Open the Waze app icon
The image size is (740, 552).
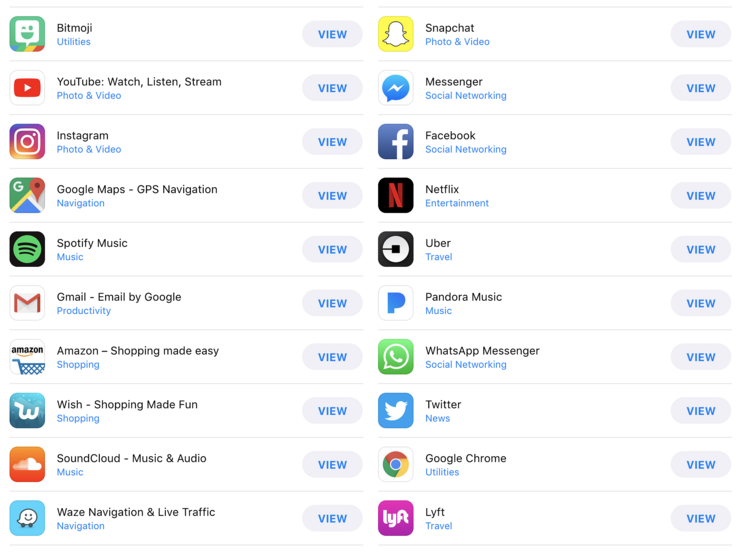point(27,518)
